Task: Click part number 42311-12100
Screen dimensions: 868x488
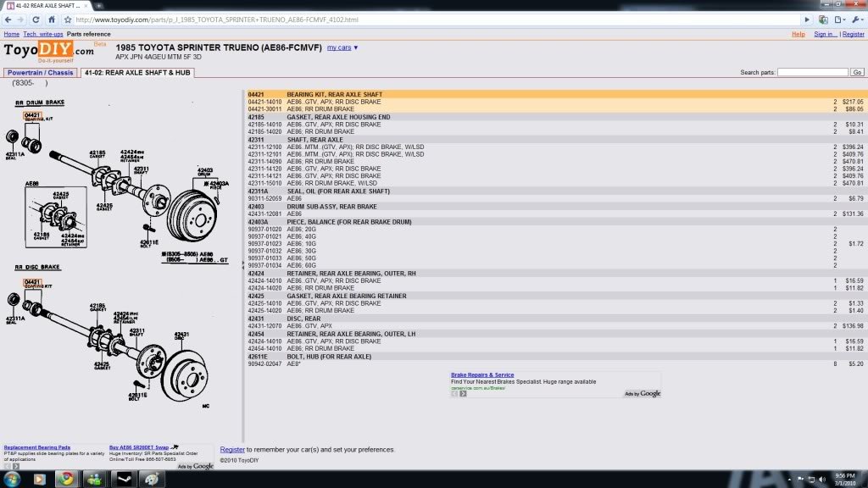Action: tap(264, 147)
